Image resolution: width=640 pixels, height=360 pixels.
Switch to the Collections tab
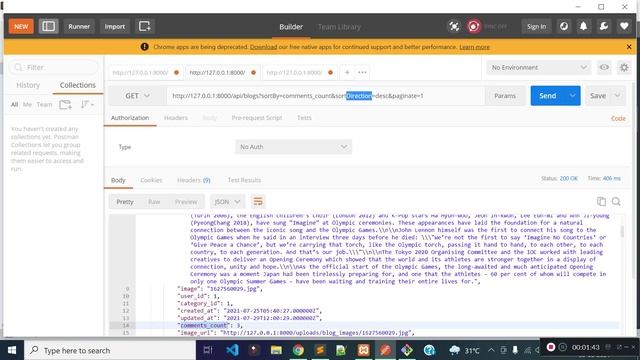point(78,85)
